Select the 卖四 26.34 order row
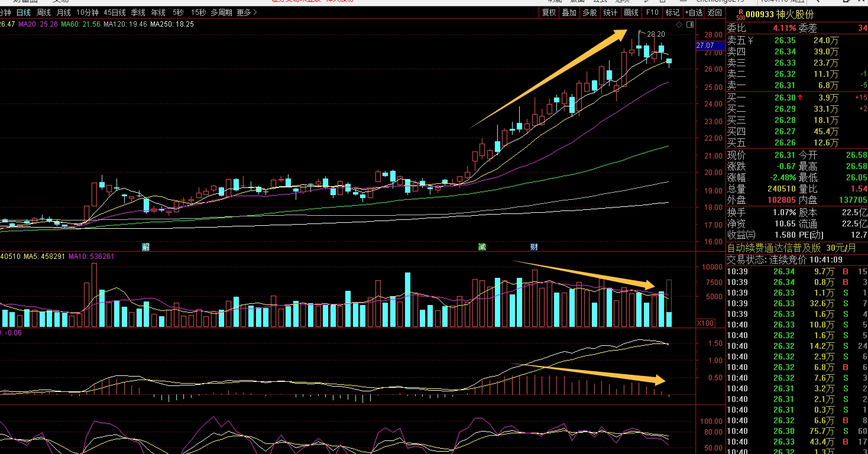868x454 pixels. tap(796, 52)
